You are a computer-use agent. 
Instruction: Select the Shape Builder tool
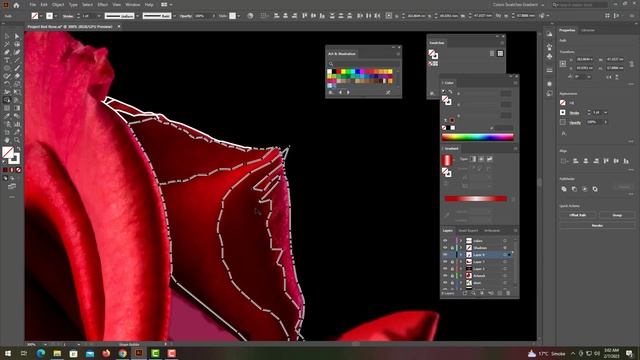tap(7, 100)
